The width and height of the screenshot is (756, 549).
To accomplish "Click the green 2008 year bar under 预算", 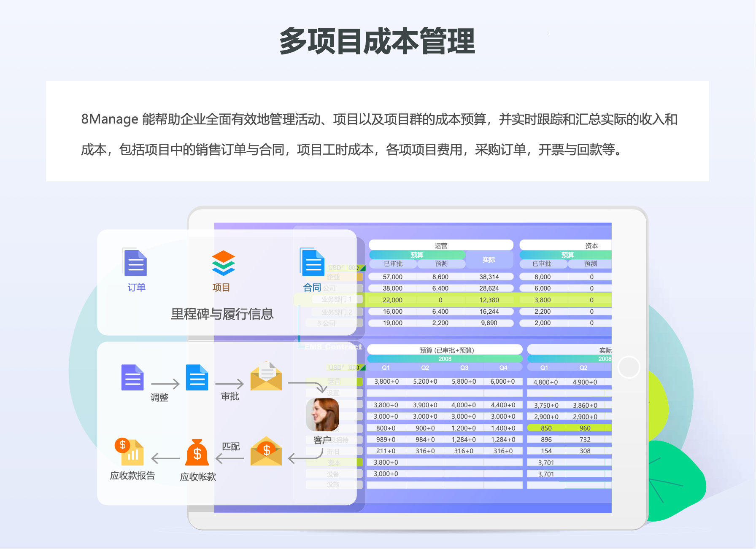I will click(445, 359).
